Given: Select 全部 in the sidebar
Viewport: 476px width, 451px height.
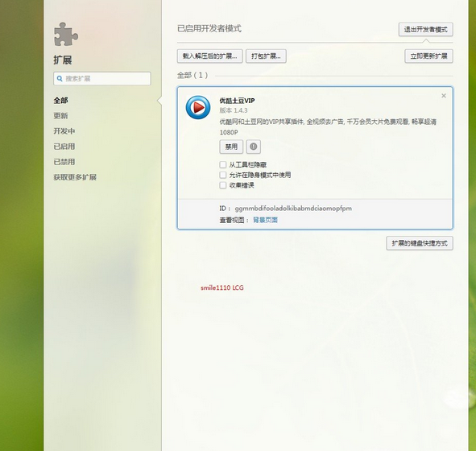Looking at the screenshot, I should [60, 101].
